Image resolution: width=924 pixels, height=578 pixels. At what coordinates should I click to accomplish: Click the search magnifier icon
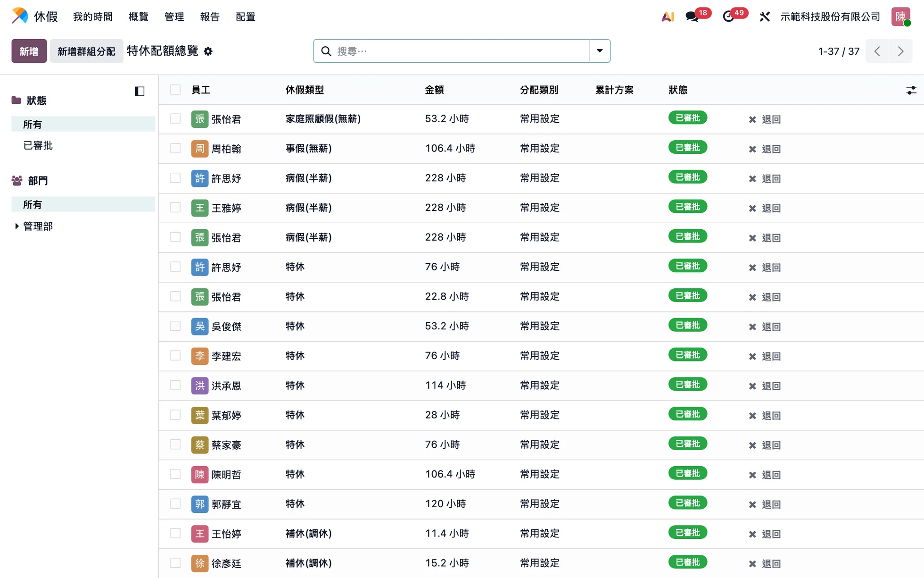pyautogui.click(x=326, y=51)
